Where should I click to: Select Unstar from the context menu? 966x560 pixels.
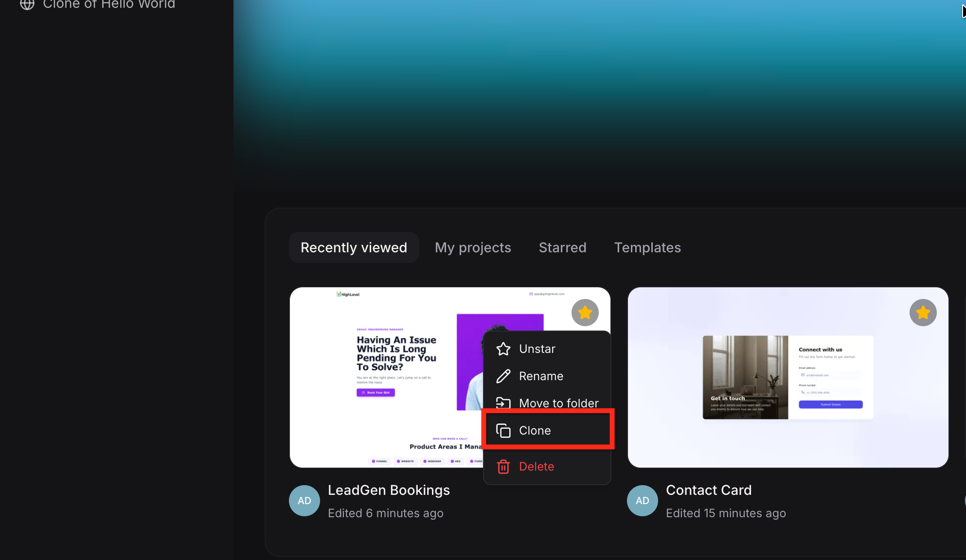[537, 349]
